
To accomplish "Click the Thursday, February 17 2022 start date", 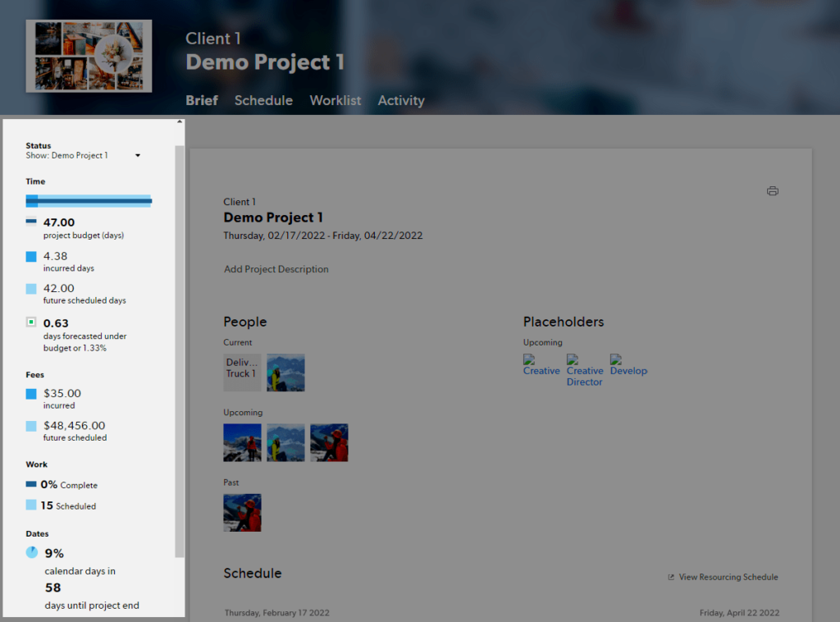I will (x=277, y=613).
